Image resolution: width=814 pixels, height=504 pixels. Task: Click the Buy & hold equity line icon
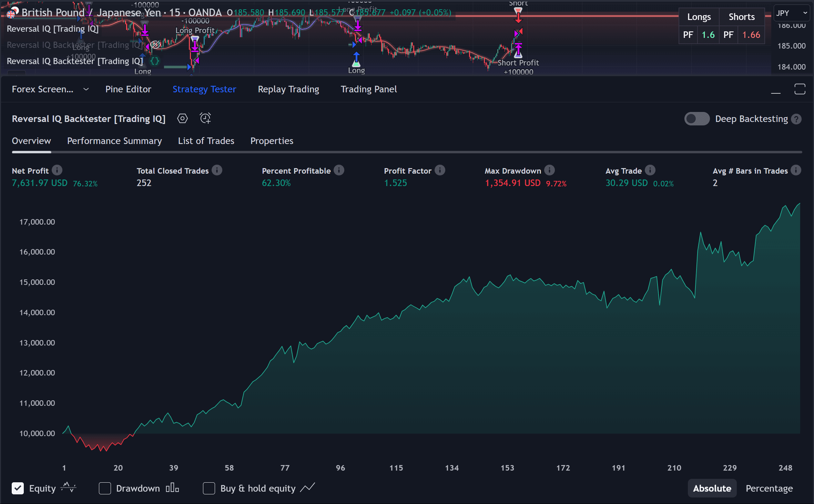307,488
